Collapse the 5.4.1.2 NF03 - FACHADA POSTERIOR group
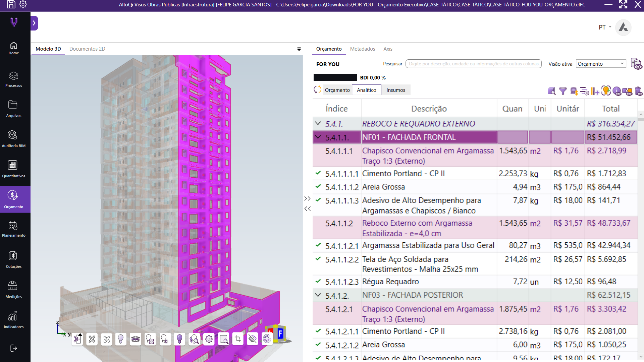The image size is (644, 362). coord(318,295)
